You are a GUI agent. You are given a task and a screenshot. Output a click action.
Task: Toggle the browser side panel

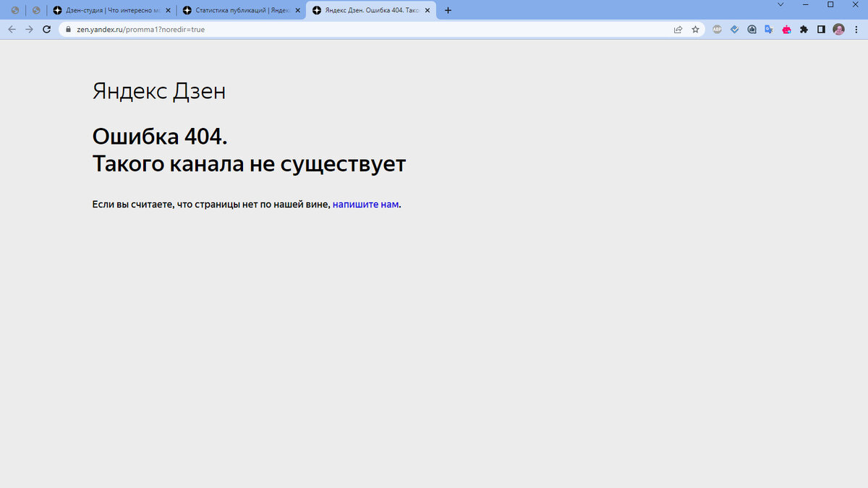(821, 30)
